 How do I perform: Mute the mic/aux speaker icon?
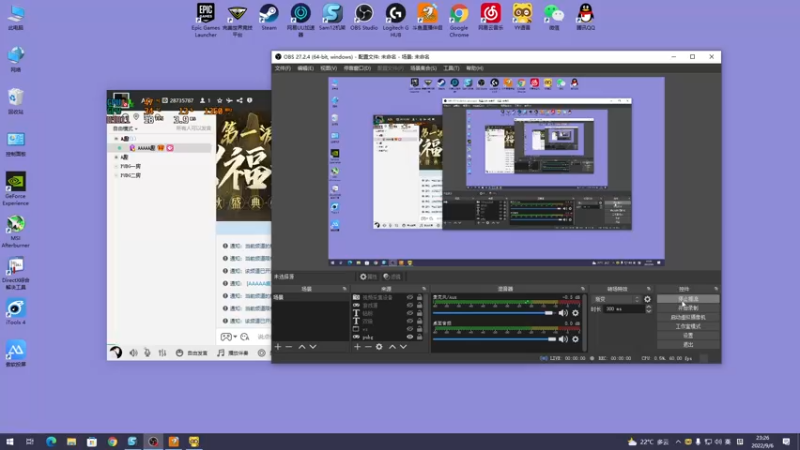(x=562, y=313)
